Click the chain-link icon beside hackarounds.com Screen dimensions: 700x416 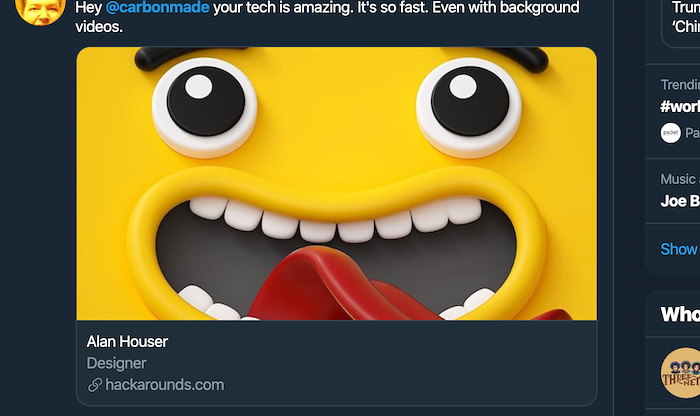pos(95,385)
